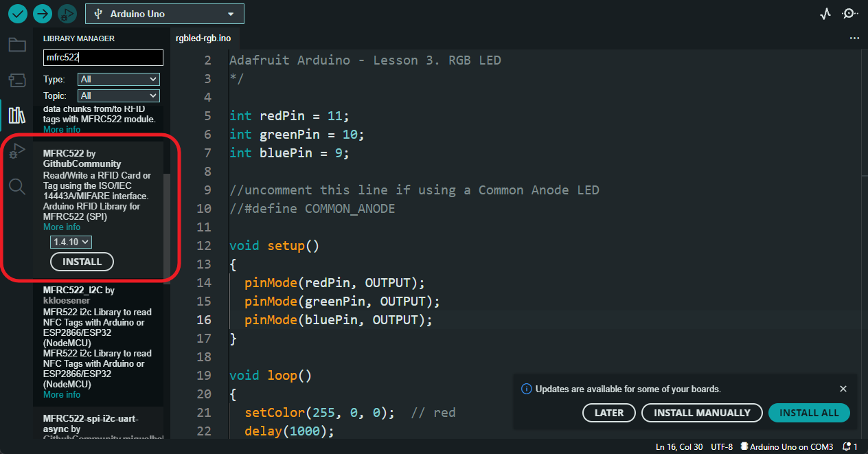The height and width of the screenshot is (454, 868).
Task: Click the Adafruit Arduino - Lesson 3 comment line
Action: 365,60
